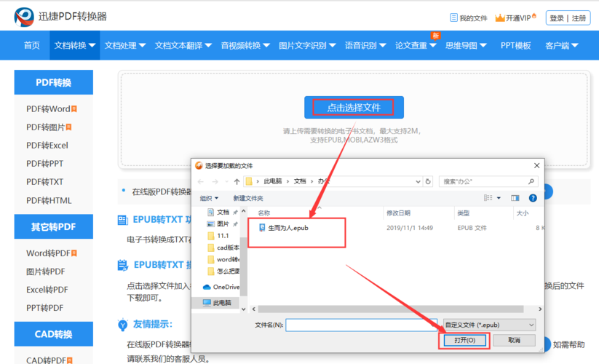Viewport: 599px width, 364px height.
Task: Click 新建文件夹 in dialog toolbar
Action: click(248, 198)
